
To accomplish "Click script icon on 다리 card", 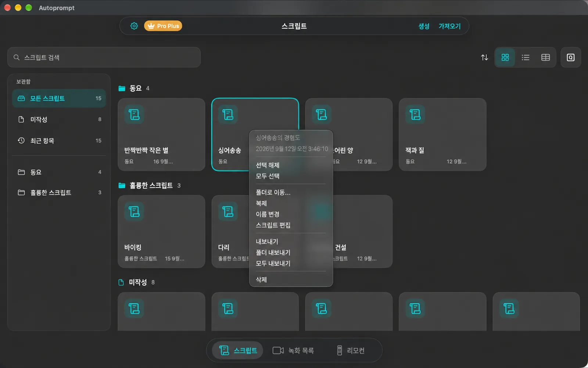I will pyautogui.click(x=228, y=212).
